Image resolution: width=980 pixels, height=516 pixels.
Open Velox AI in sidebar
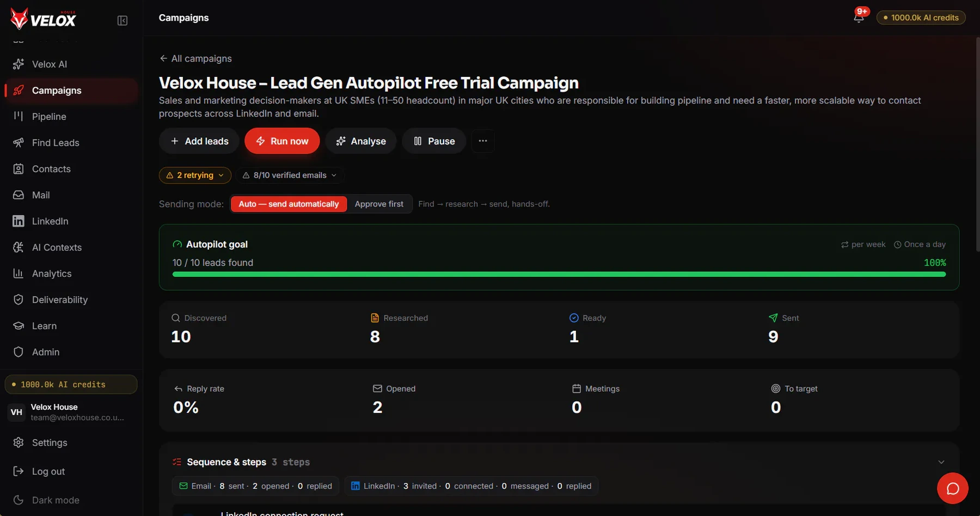(x=71, y=64)
